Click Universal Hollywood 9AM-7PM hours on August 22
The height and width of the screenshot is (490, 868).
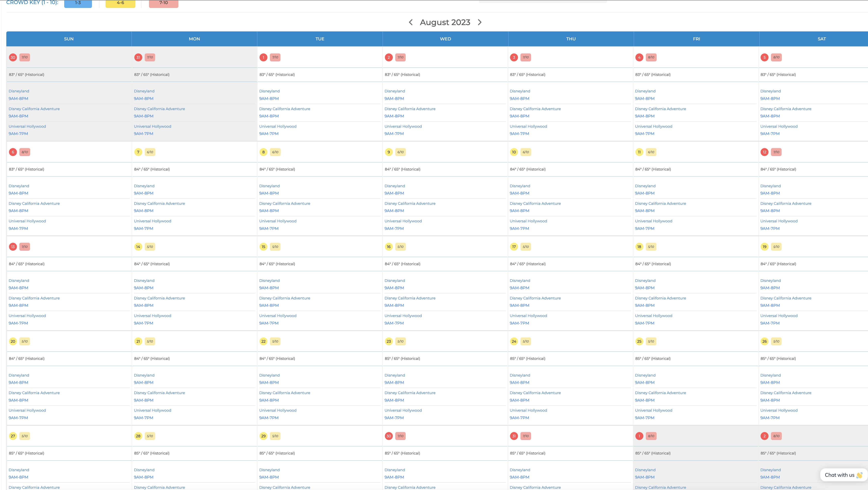pos(269,418)
